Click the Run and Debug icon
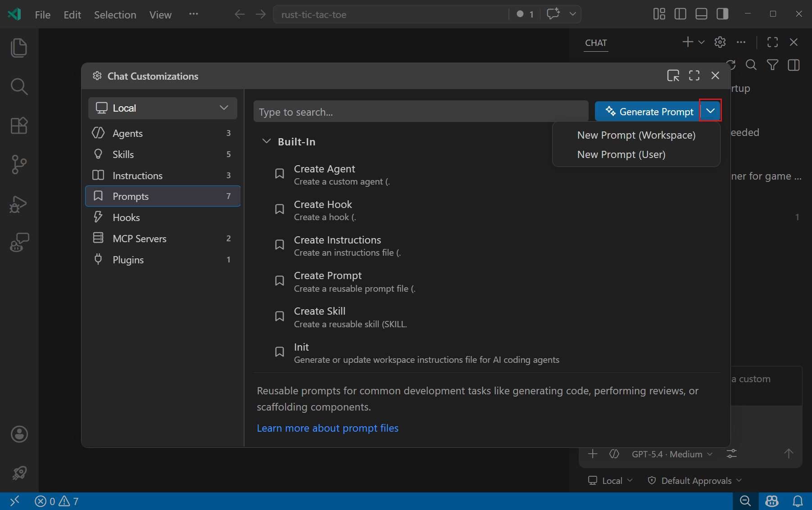 19,204
